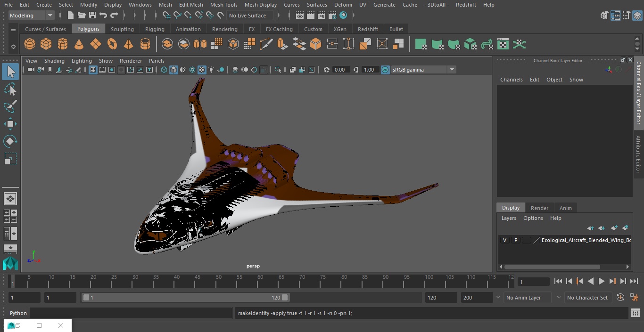Image resolution: width=644 pixels, height=332 pixels.
Task: Open the sRGB gamma dropdown
Action: tap(423, 70)
